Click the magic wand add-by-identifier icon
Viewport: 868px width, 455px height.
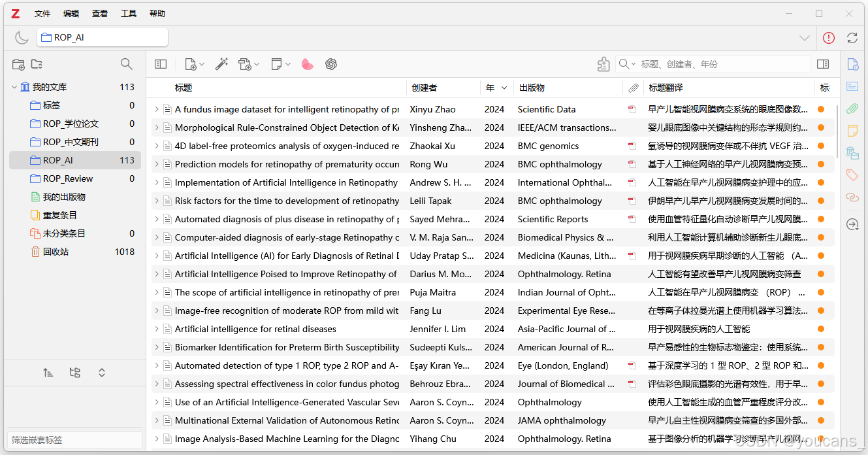222,64
